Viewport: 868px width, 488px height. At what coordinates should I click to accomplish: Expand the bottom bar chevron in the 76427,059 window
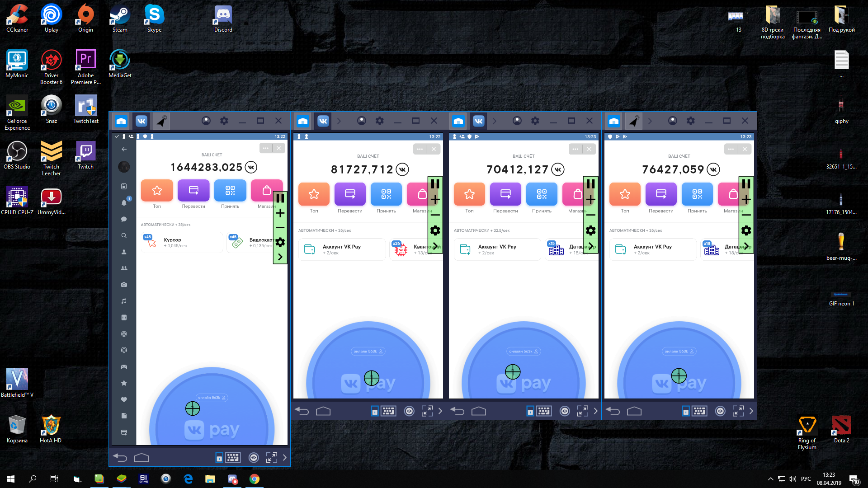[751, 411]
